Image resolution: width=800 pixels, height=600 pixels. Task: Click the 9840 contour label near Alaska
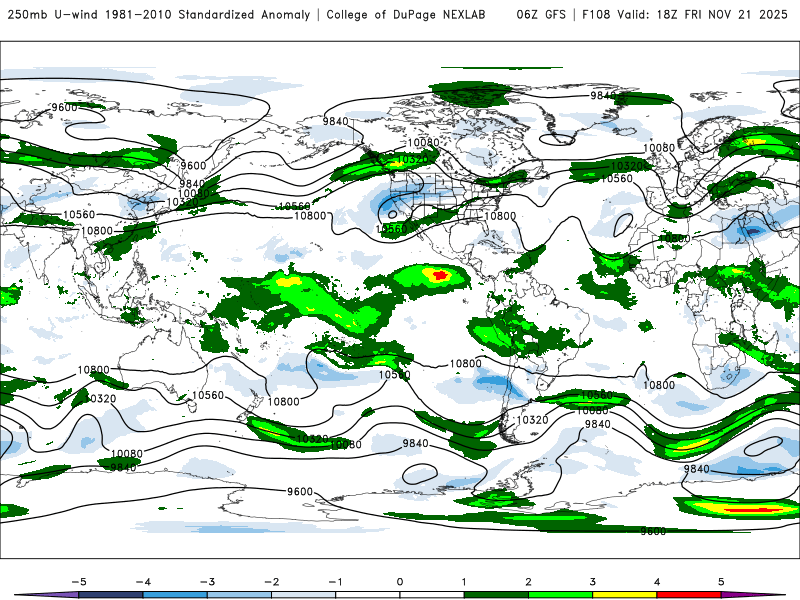pyautogui.click(x=335, y=121)
